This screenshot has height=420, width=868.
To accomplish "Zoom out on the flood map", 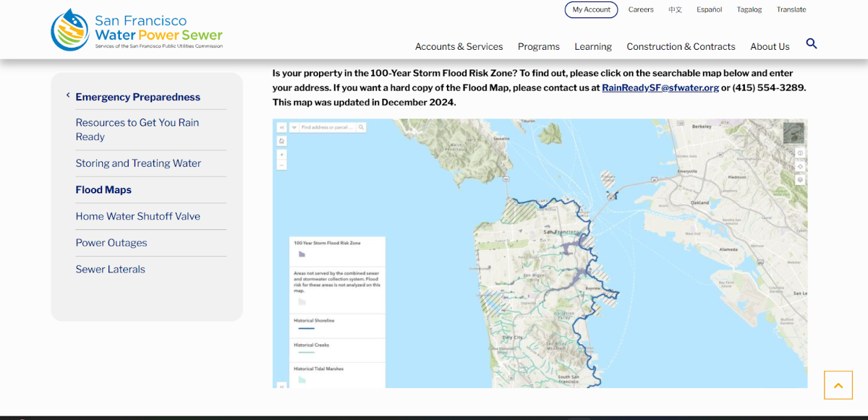I will (x=281, y=166).
